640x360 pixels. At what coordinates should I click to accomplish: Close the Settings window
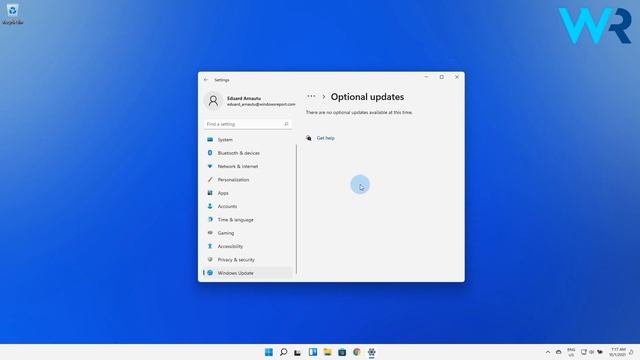457,77
